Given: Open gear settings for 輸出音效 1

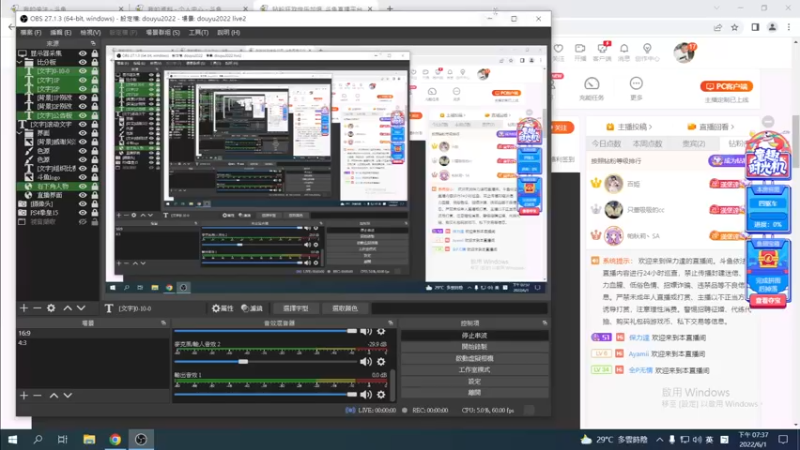Looking at the screenshot, I should 381,394.
